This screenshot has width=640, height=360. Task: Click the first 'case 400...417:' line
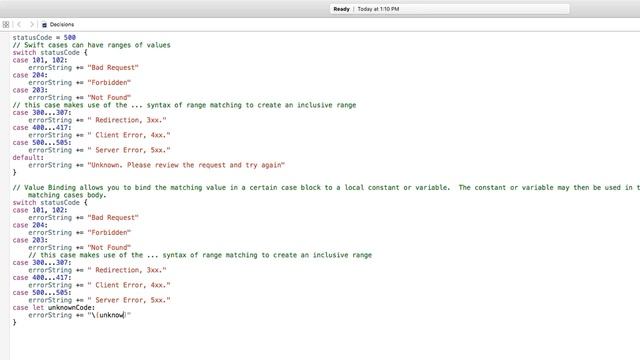pos(42,128)
